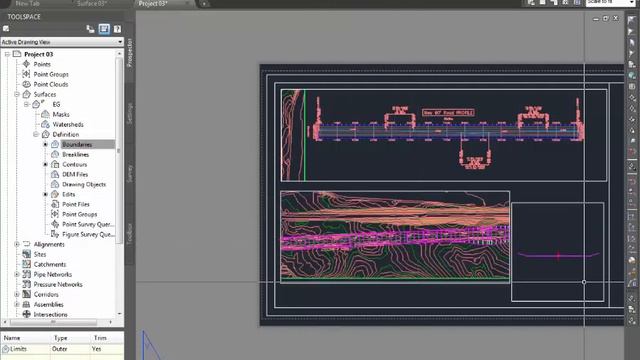Screen dimensions: 640x360
Task: Open the vertical Toolbox tab in Toolspace
Action: (x=130, y=234)
